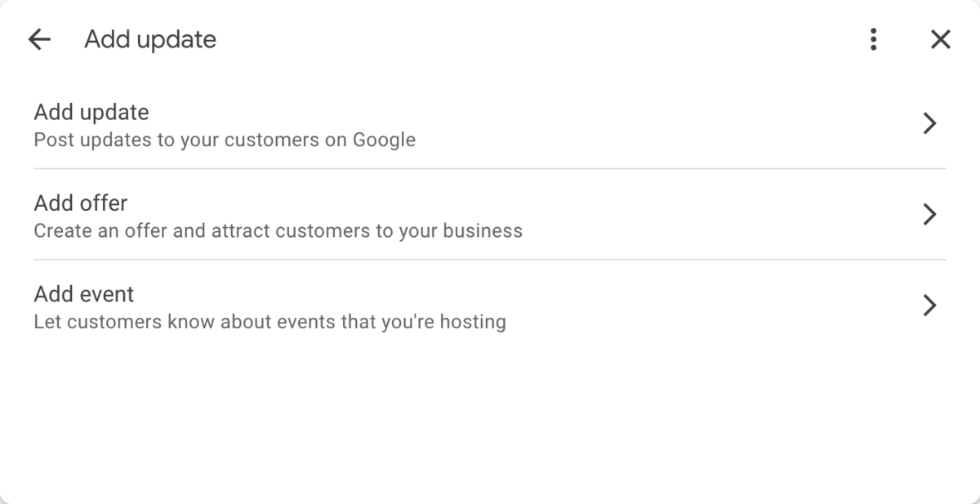Viewport: 980px width, 504px height.
Task: Click the chevron arrow beside Add update
Action: (x=929, y=123)
